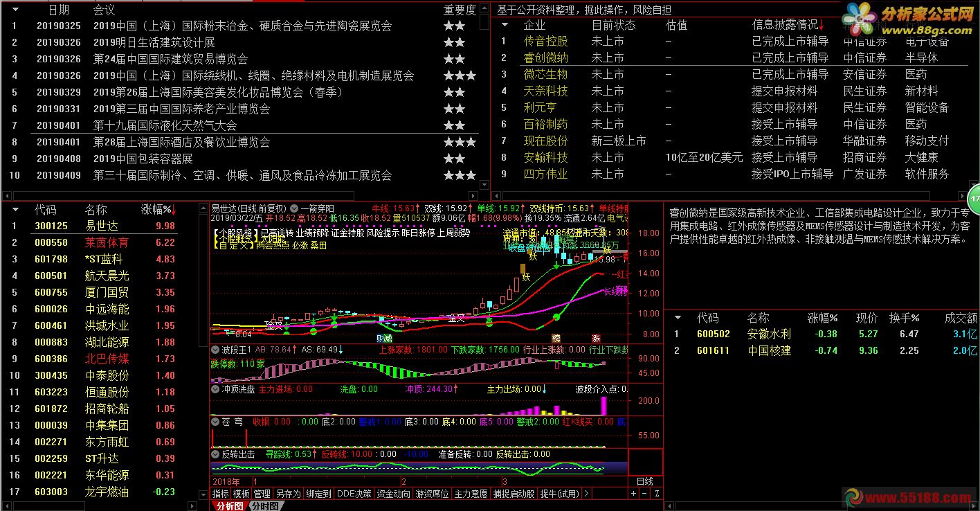Click the 财减 marker on the chart
This screenshot has height=511, width=980.
384,338
